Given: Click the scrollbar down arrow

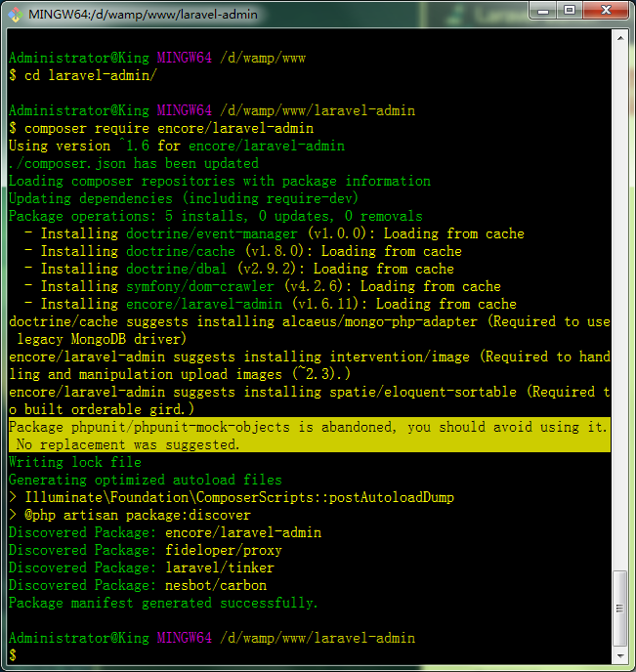Looking at the screenshot, I should pos(620,655).
